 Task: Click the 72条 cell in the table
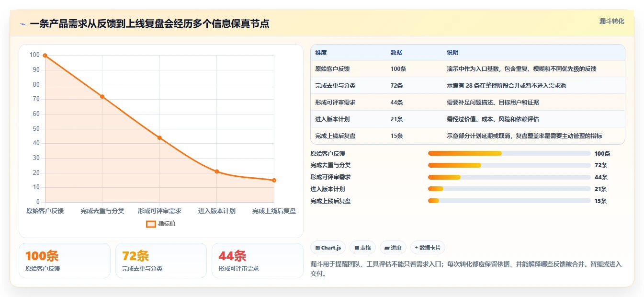[396, 86]
